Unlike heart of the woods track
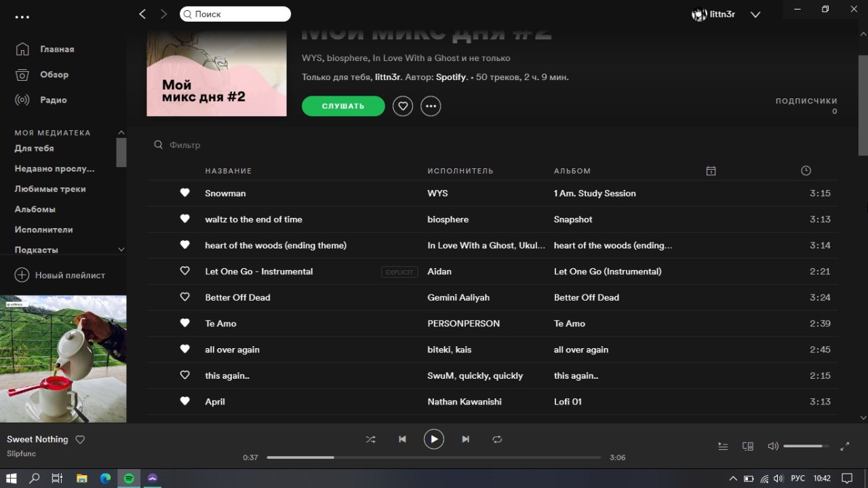Viewport: 868px width, 488px height. pyautogui.click(x=184, y=244)
